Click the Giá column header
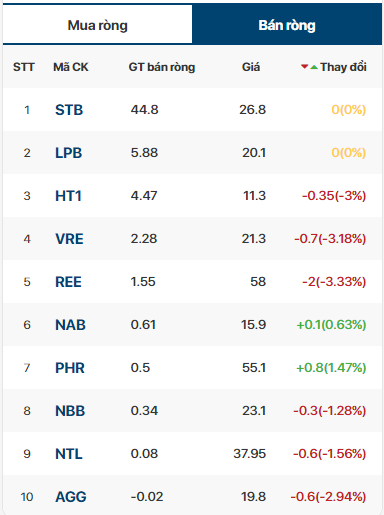 [x=251, y=67]
